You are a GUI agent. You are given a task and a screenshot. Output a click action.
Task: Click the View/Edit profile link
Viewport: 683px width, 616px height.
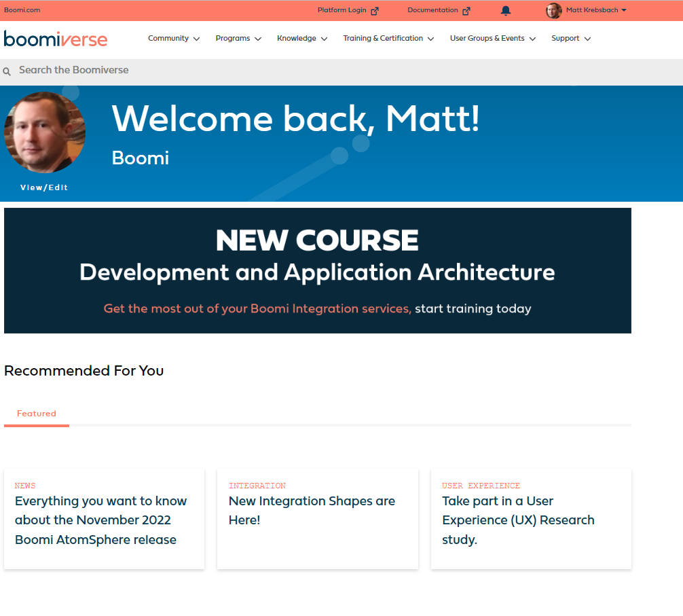(45, 187)
